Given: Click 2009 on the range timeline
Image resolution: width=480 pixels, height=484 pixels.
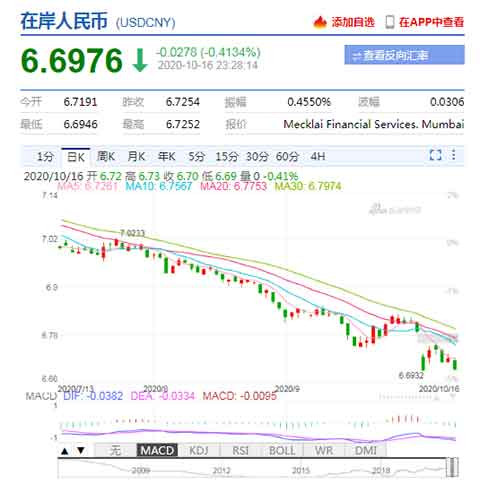Looking at the screenshot, I should click(x=140, y=471).
